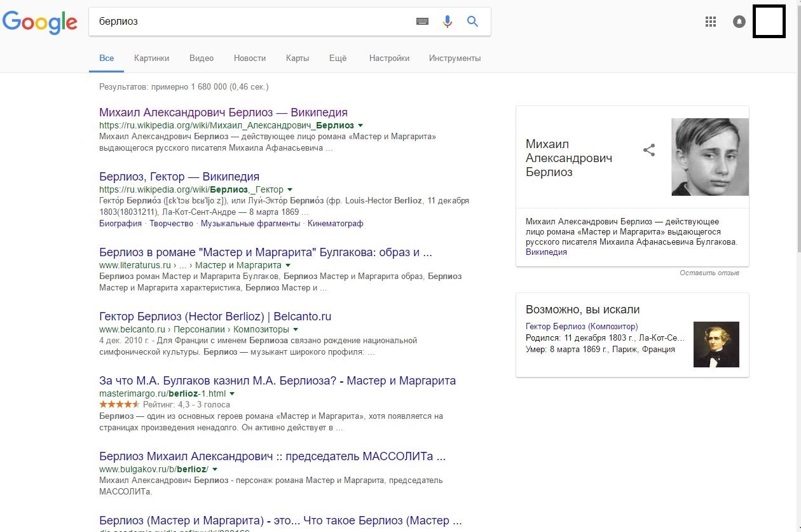This screenshot has height=532, width=801.
Task: Open Михаил Александрович Берлиоз — Википедия result
Action: 223,113
